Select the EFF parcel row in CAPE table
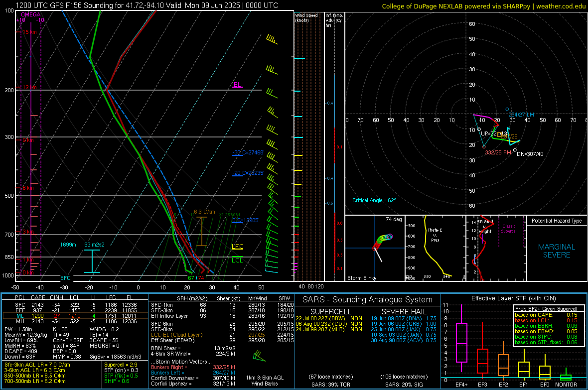The image size is (588, 390). [75, 310]
